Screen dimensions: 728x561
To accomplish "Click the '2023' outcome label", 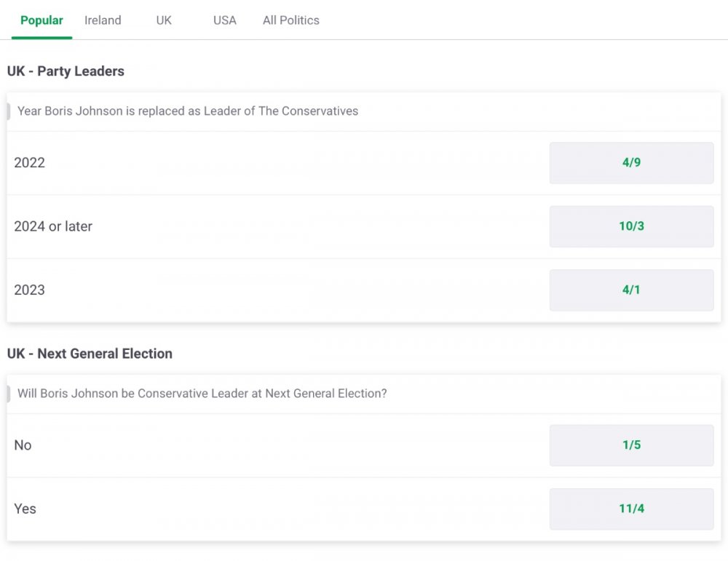I will click(30, 290).
